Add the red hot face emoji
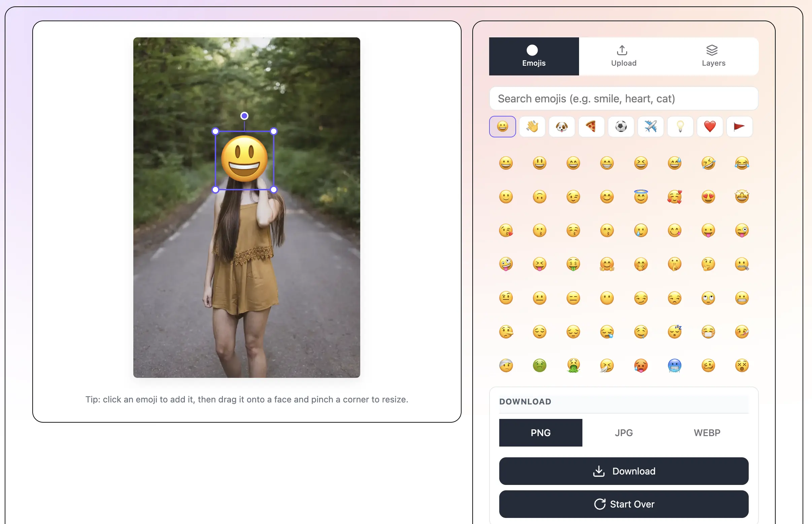The height and width of the screenshot is (524, 812). point(641,365)
